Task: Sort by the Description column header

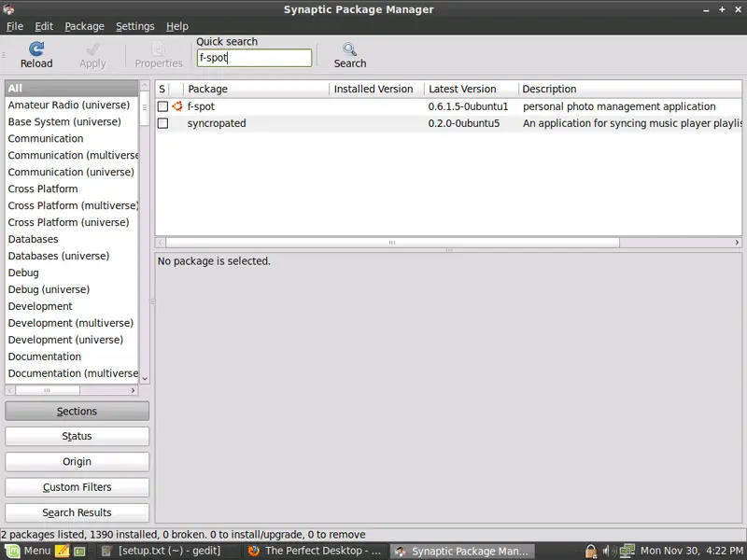Action: coord(629,89)
